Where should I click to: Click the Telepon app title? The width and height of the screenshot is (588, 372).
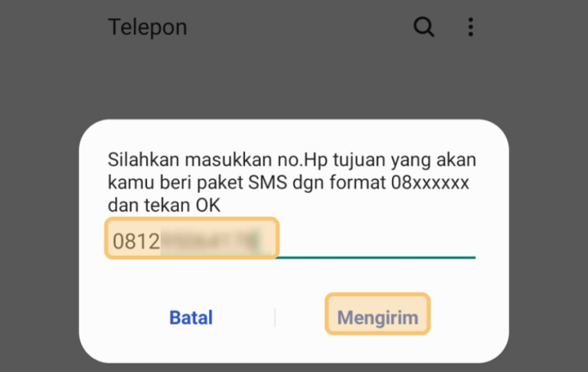click(147, 27)
